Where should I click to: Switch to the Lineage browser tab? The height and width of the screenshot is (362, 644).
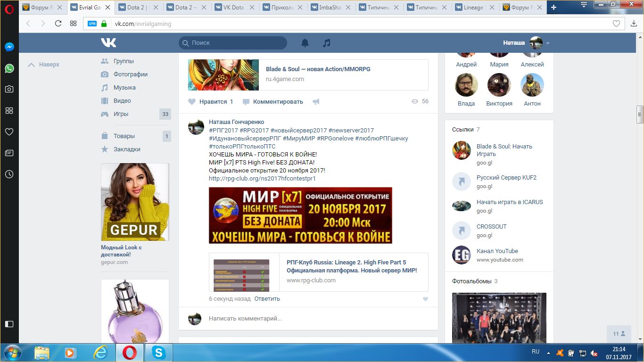coord(474,8)
